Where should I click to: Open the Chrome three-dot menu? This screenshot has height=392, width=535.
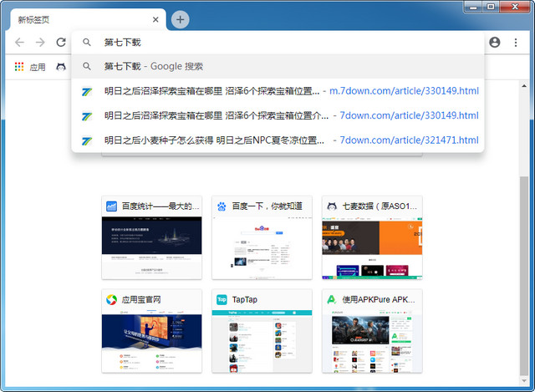point(516,43)
